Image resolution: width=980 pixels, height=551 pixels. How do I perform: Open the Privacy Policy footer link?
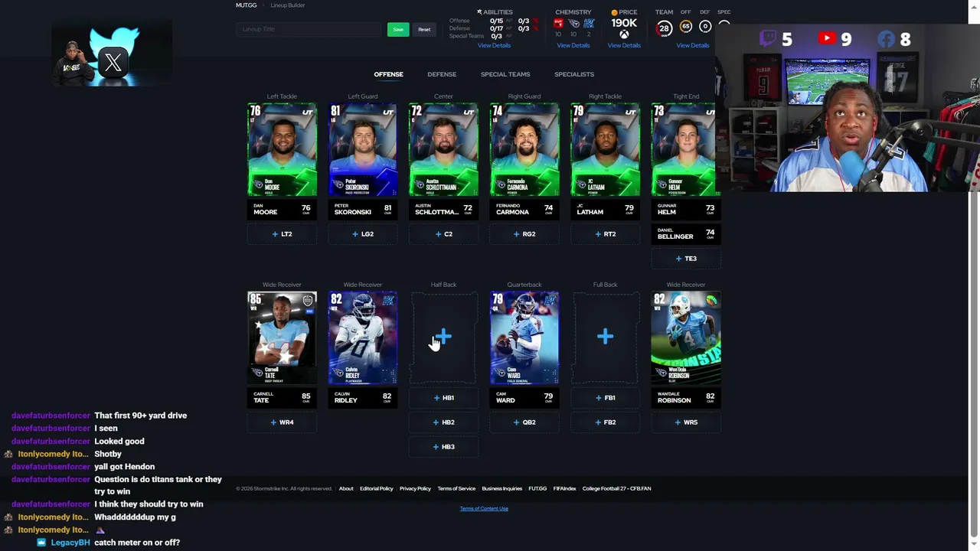[415, 488]
